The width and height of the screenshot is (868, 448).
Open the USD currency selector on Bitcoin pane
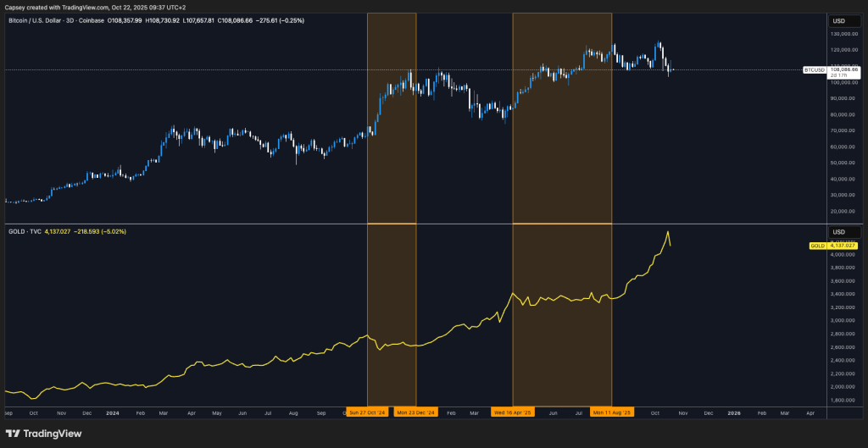[x=838, y=20]
